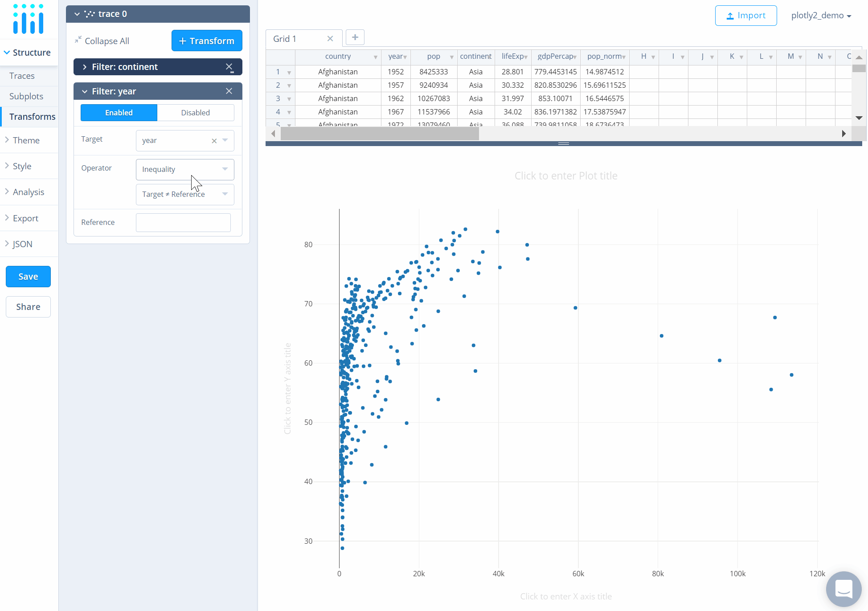The width and height of the screenshot is (868, 611).
Task: Expand the Filter: continent section
Action: pyautogui.click(x=85, y=67)
